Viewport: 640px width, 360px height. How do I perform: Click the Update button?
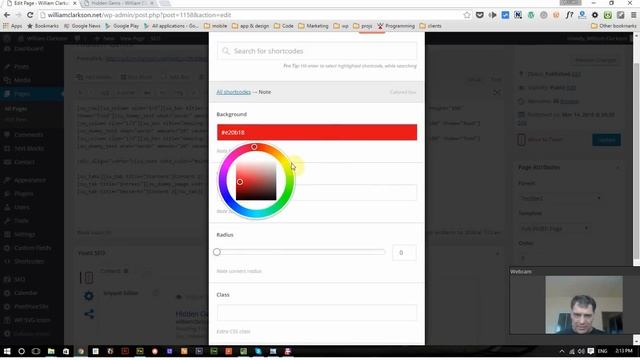pyautogui.click(x=606, y=140)
